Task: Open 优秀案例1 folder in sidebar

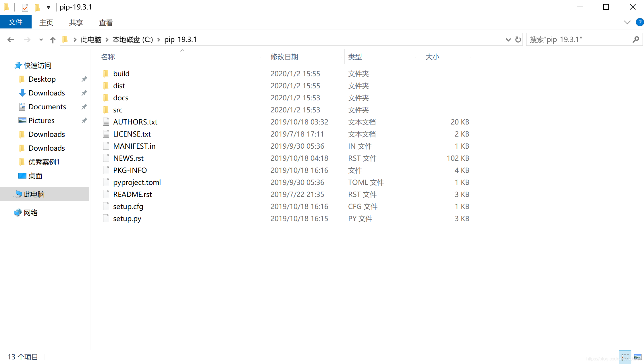Action: [x=44, y=162]
